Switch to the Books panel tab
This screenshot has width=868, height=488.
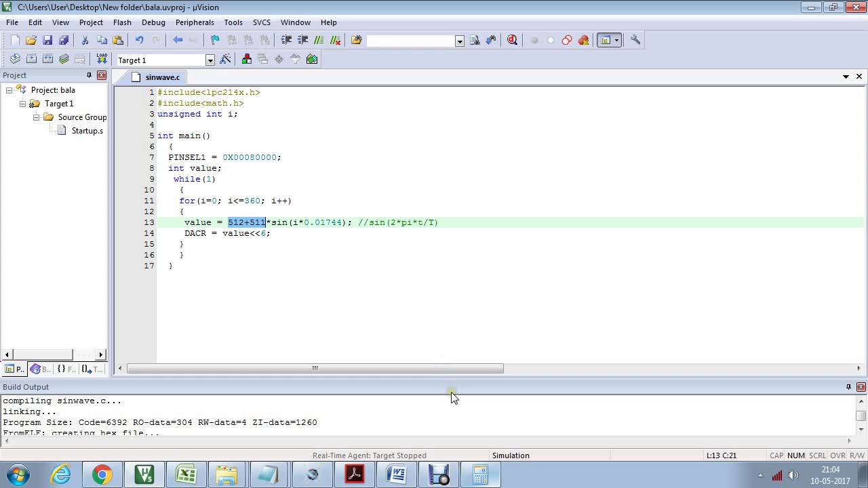(x=41, y=369)
